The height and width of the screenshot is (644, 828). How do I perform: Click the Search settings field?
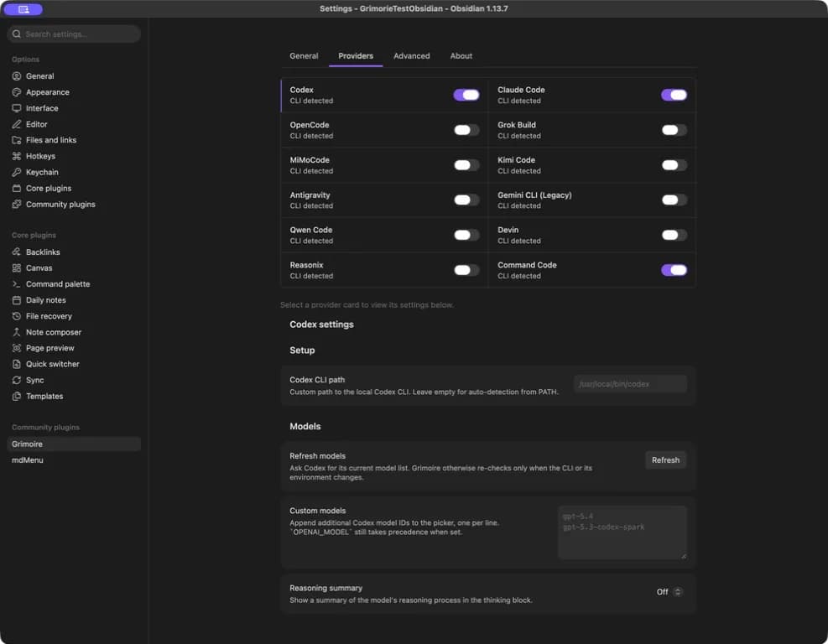point(74,34)
